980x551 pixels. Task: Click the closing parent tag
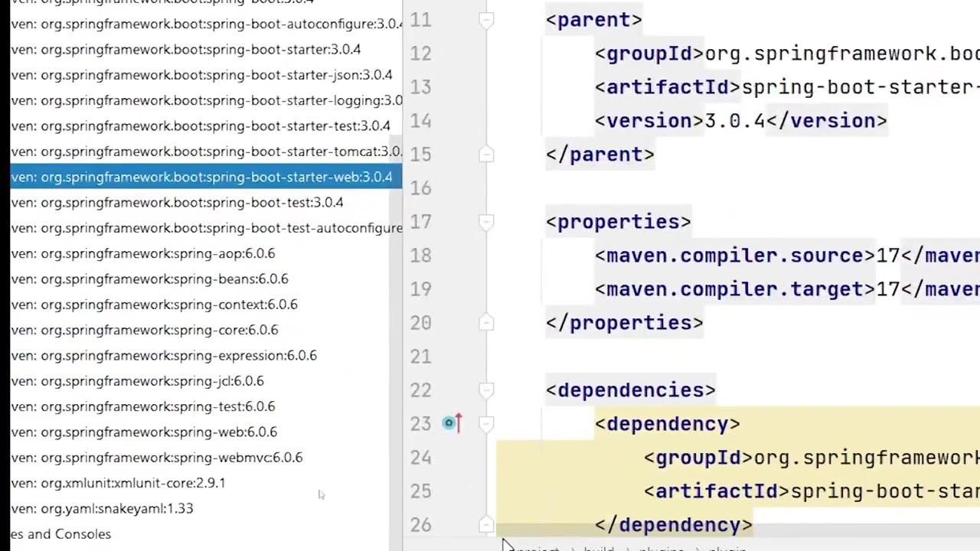[600, 155]
